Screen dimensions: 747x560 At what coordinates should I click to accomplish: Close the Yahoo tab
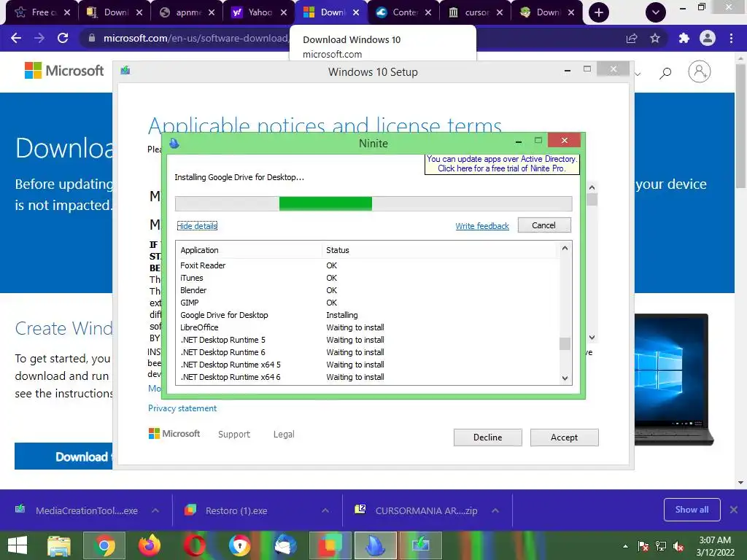coord(284,12)
